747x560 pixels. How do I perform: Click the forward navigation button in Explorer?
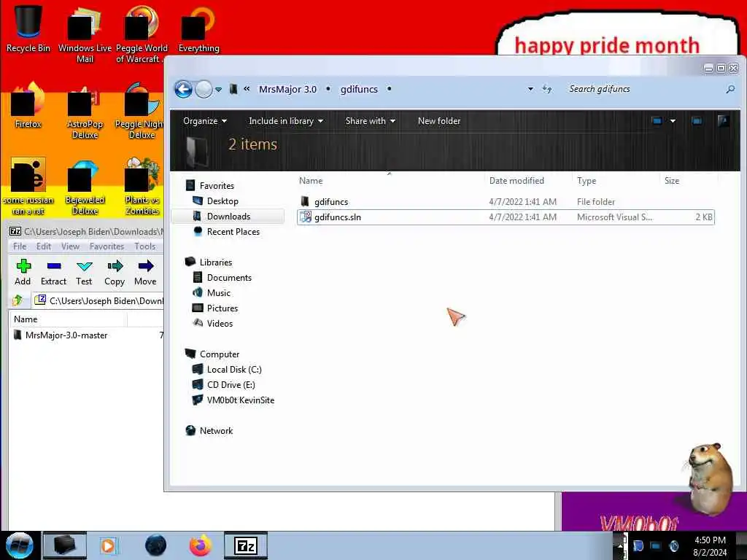[x=204, y=89]
